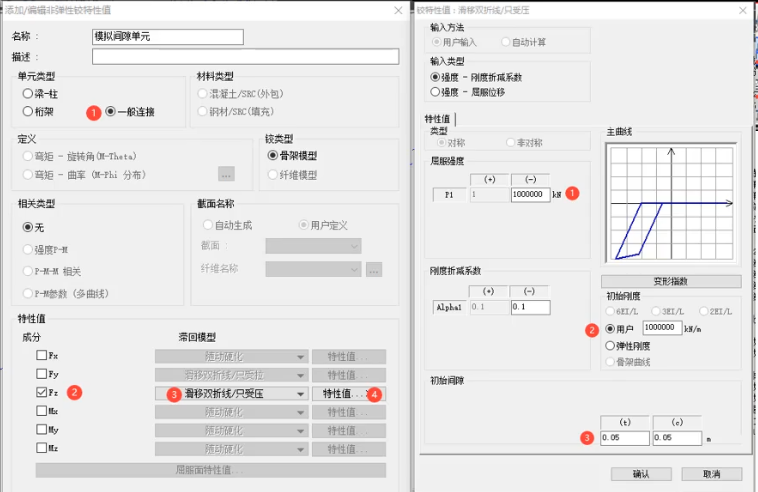
Task: Expand the 截面 section name dropdown
Action: 312,245
